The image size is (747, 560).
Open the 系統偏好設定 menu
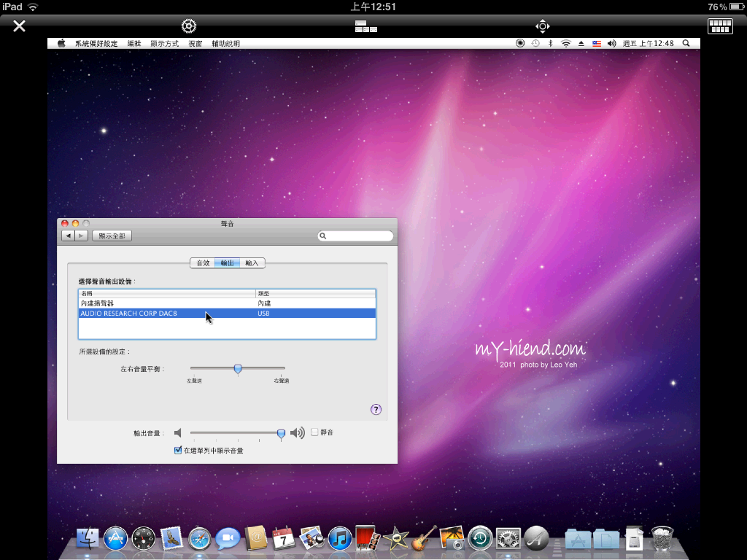point(96,43)
